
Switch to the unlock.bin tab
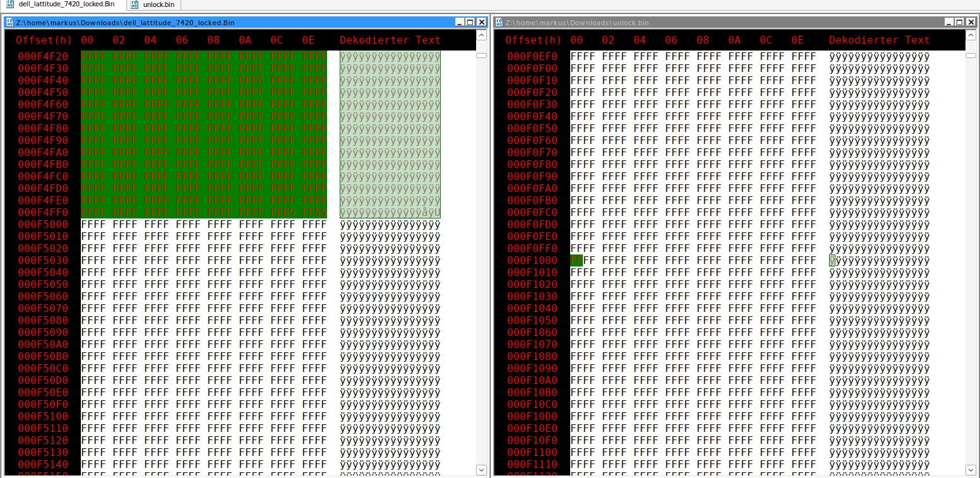(x=152, y=4)
